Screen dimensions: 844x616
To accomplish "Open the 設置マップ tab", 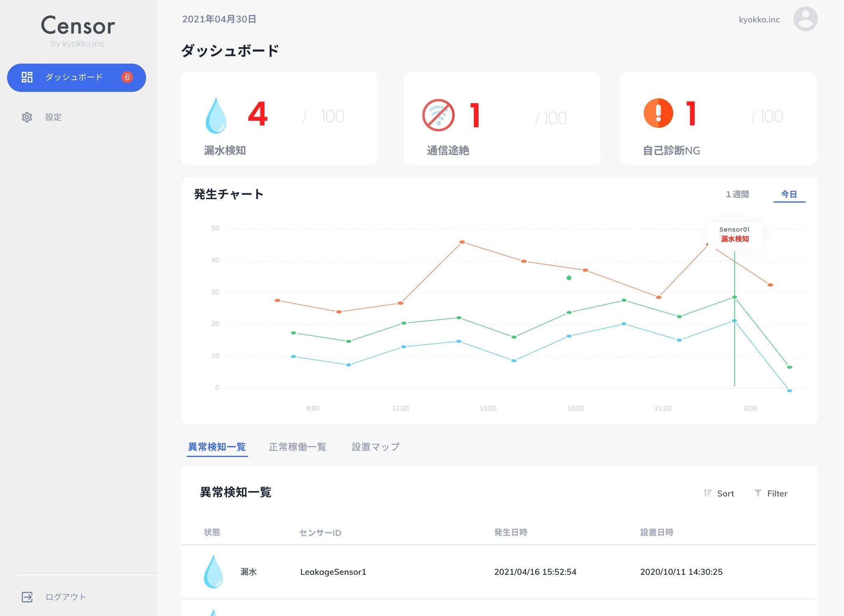I will pos(375,447).
